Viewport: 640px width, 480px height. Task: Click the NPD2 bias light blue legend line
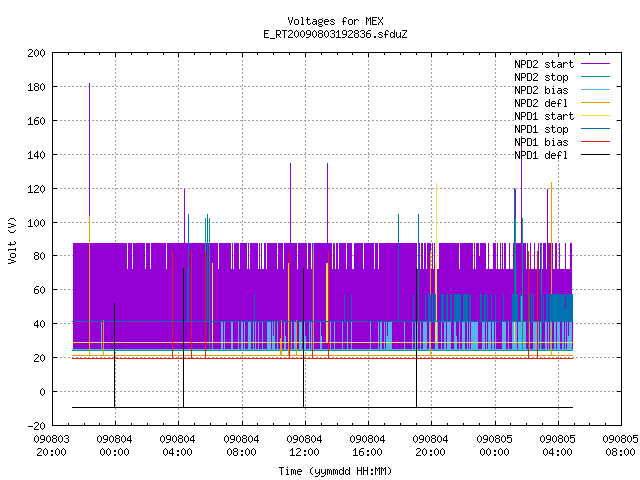coord(596,90)
